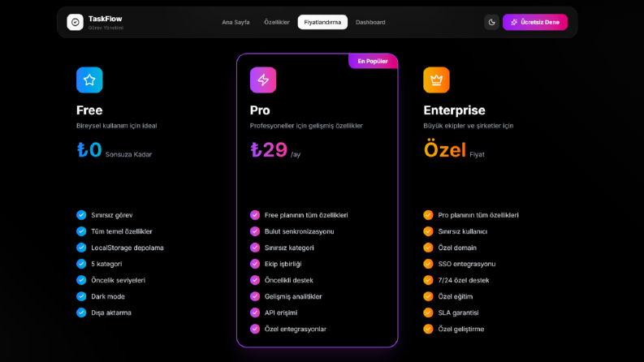Click the pink checkmark beside Bulut senkronizasyonu

point(255,231)
